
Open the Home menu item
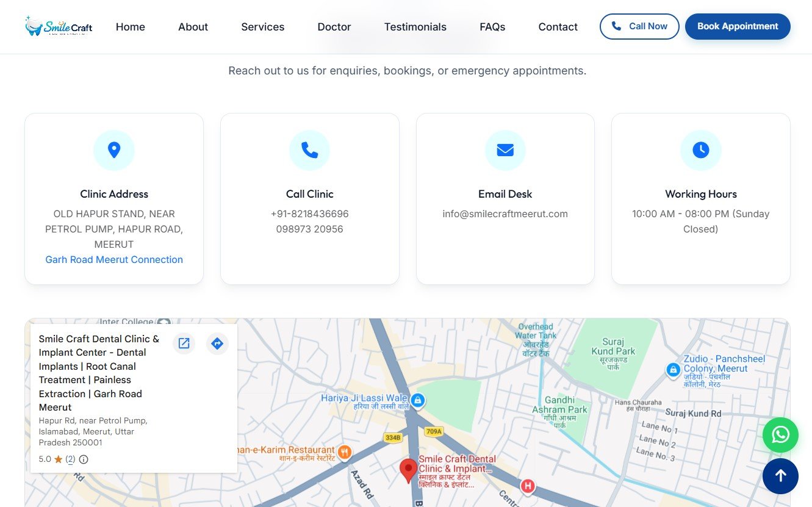(131, 27)
